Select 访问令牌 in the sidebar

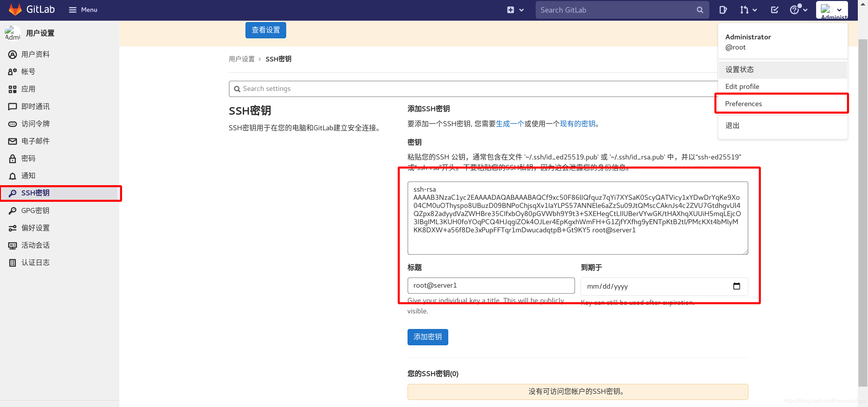tap(35, 124)
